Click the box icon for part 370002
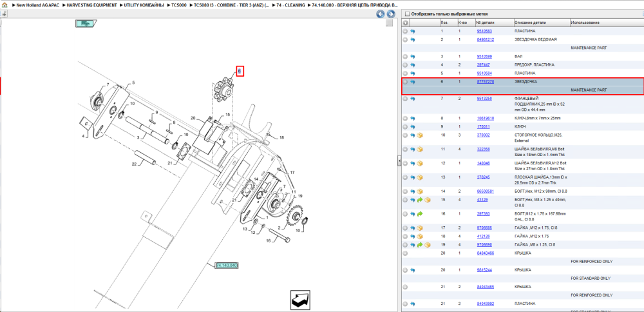 click(420, 135)
